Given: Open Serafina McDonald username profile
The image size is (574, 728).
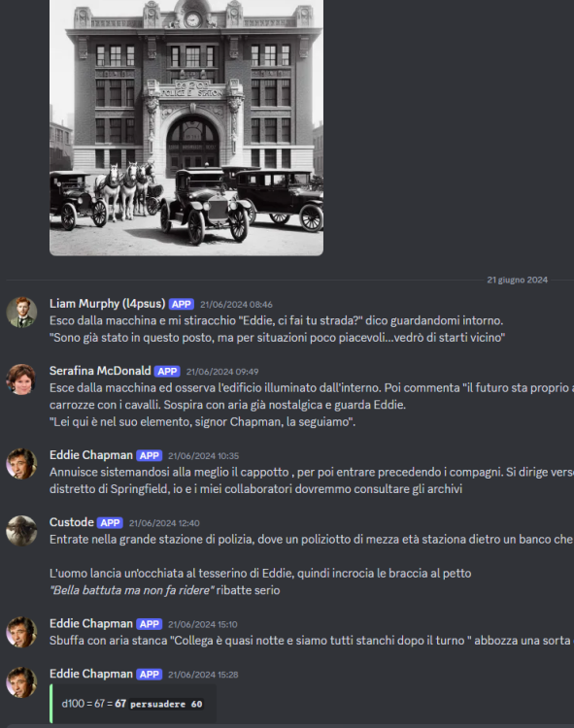Looking at the screenshot, I should [x=100, y=371].
